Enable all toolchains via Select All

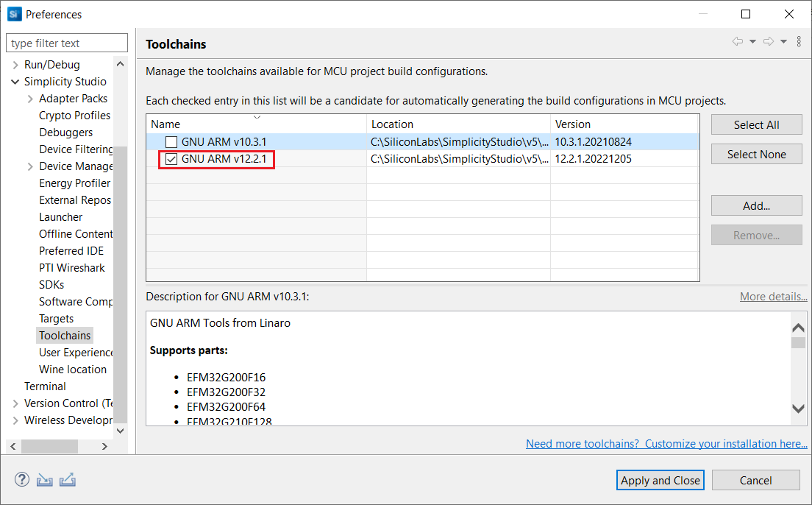click(756, 124)
